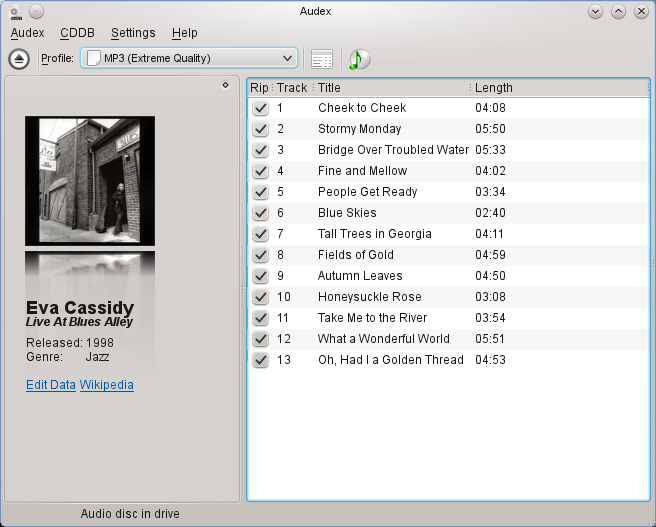This screenshot has width=656, height=527.
Task: Uncheck rip for Fields of Gold
Action: pyautogui.click(x=260, y=255)
